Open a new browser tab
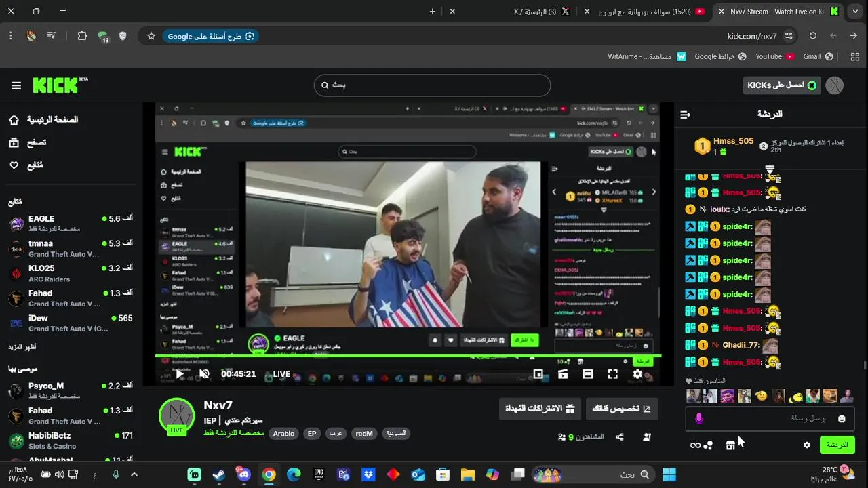Viewport: 868px width, 488px height. [x=433, y=12]
